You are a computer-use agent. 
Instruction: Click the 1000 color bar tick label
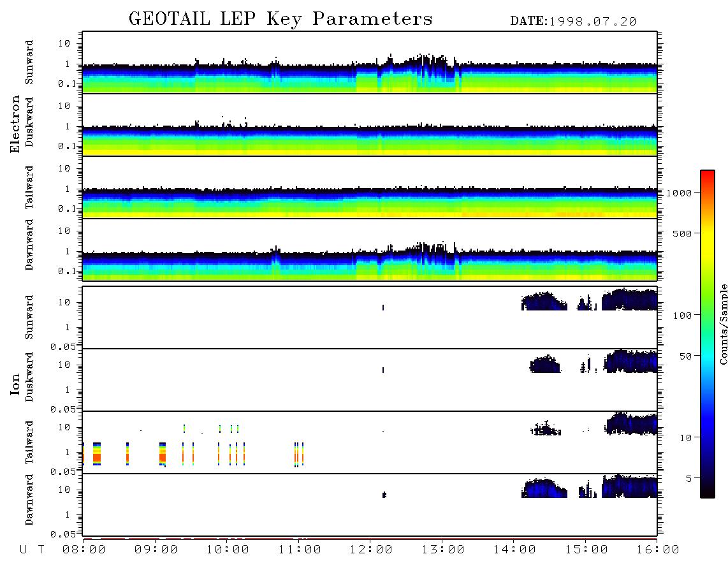(x=680, y=193)
